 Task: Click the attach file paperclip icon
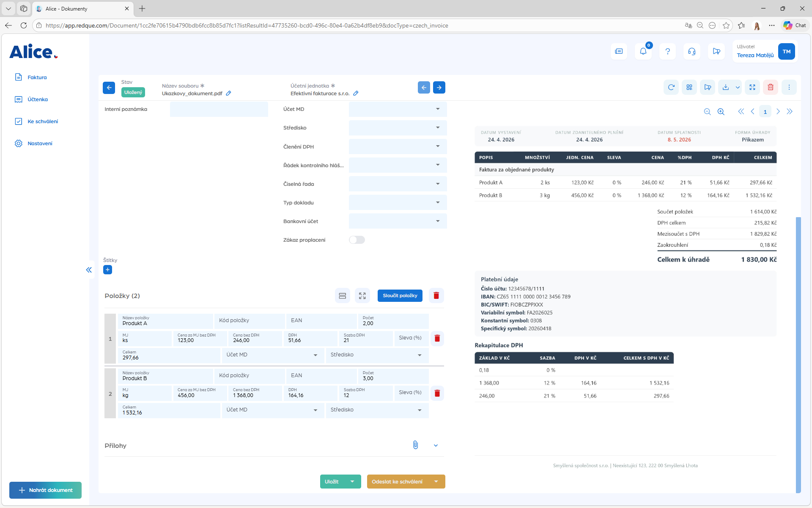[416, 445]
